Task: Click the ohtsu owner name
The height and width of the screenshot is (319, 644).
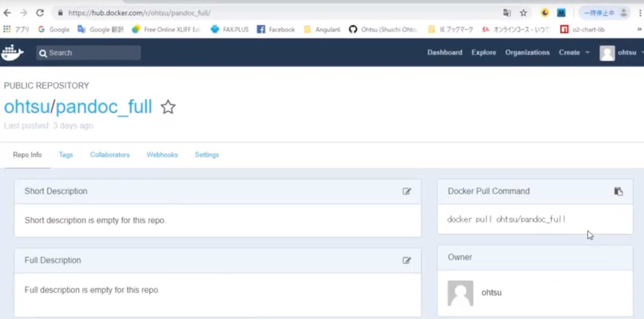Action: 492,293
